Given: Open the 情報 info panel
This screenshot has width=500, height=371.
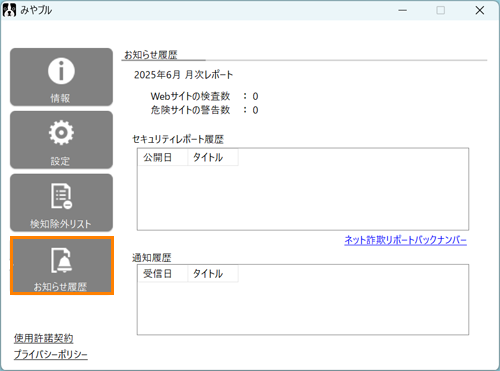Looking at the screenshot, I should 61,77.
